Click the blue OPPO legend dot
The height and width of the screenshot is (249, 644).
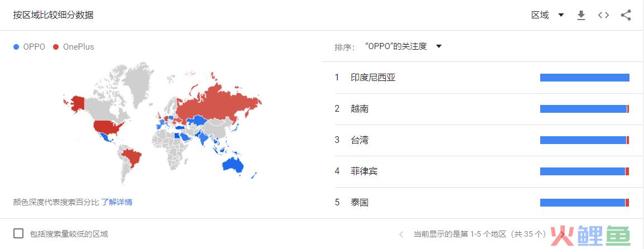point(16,47)
